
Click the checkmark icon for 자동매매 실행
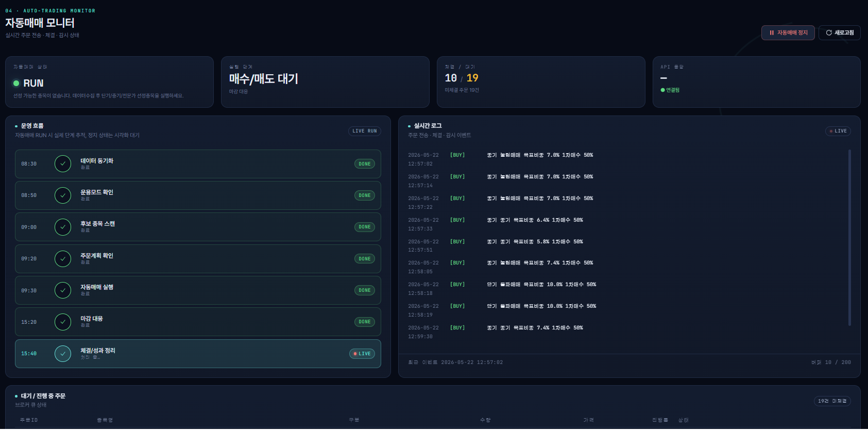pyautogui.click(x=63, y=290)
